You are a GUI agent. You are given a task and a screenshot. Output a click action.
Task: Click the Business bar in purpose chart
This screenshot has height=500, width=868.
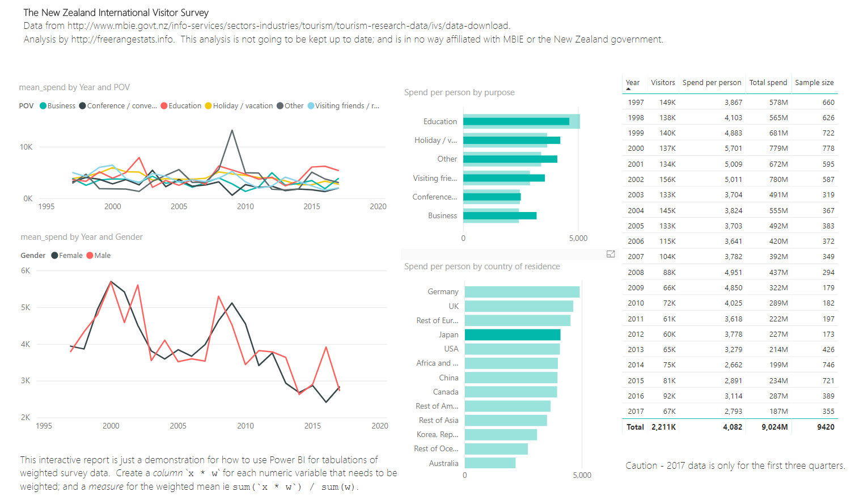tap(499, 215)
